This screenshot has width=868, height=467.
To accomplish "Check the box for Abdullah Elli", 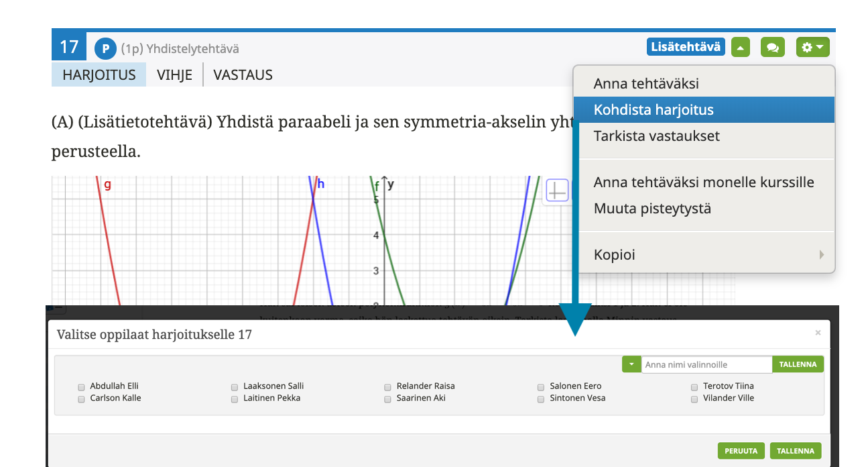I will tap(82, 386).
